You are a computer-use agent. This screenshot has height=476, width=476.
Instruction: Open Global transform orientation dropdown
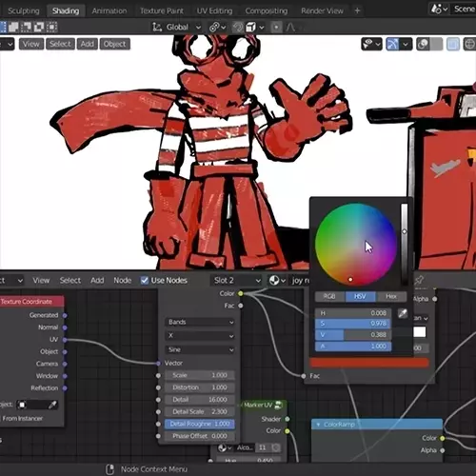point(177,28)
